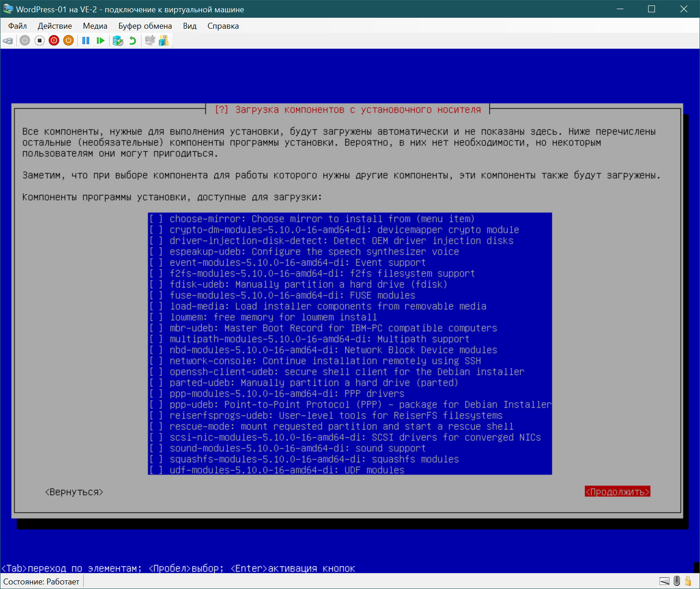Check the udf-modules checkbox
The width and height of the screenshot is (700, 589).
(156, 470)
